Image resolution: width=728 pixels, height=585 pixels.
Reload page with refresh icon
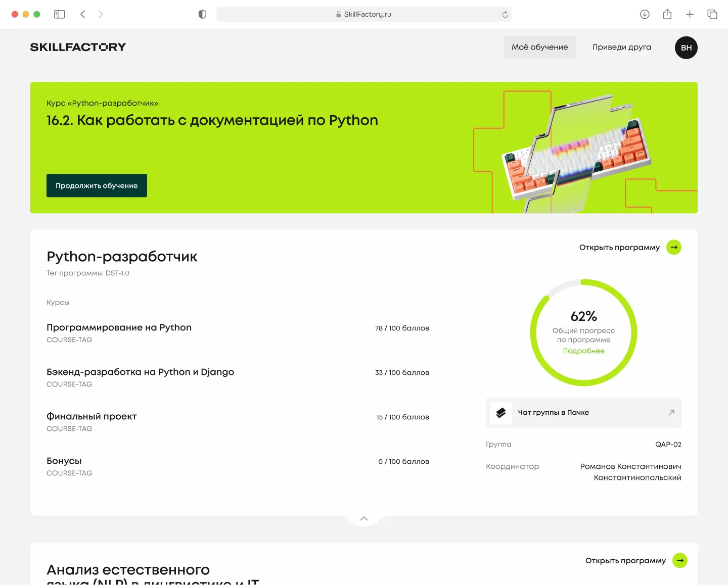click(505, 14)
